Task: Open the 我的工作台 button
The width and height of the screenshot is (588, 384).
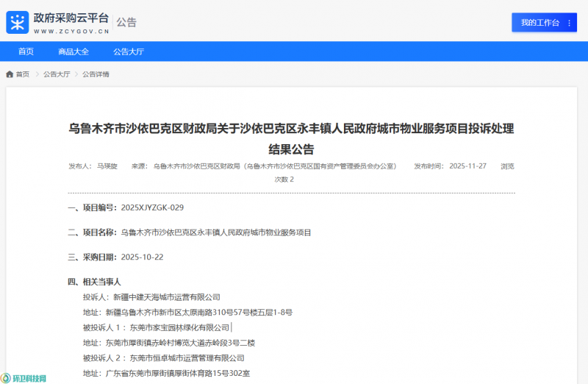Action: [539, 23]
